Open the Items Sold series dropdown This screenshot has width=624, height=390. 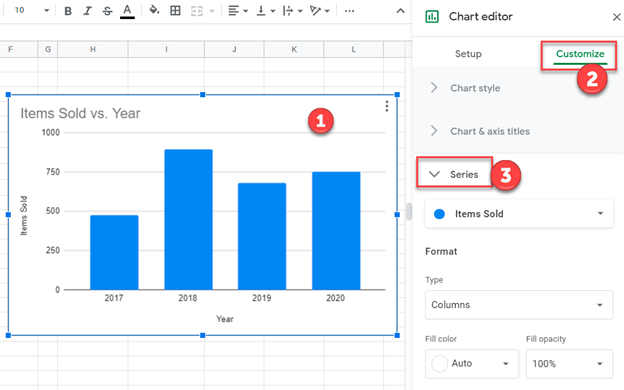[x=519, y=214]
